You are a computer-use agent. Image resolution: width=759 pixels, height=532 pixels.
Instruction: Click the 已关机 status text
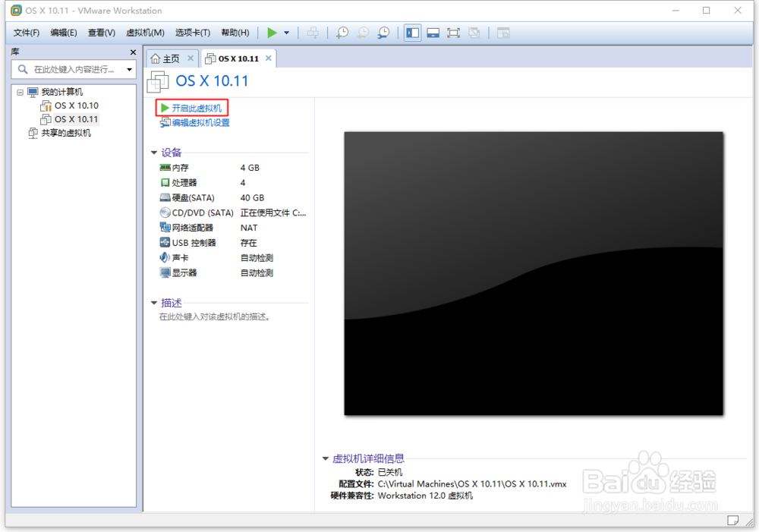coord(390,472)
